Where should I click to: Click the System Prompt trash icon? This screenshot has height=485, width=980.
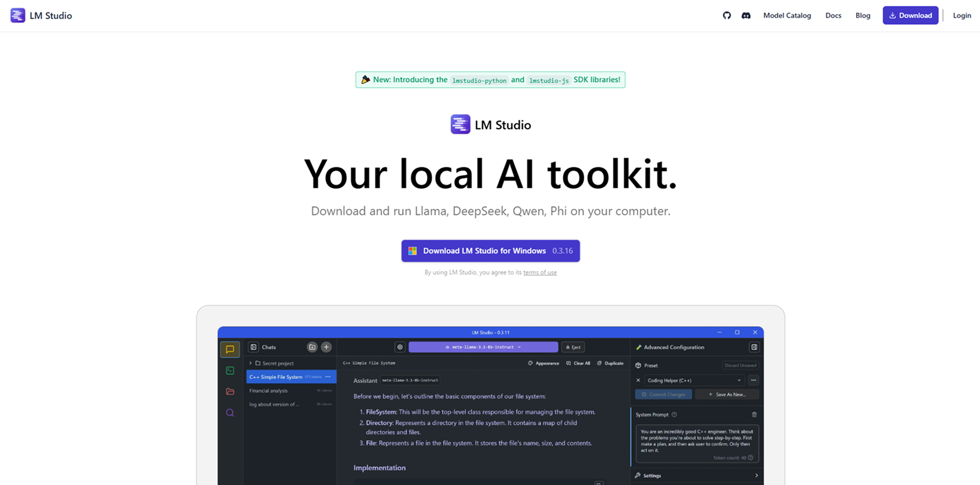point(754,414)
